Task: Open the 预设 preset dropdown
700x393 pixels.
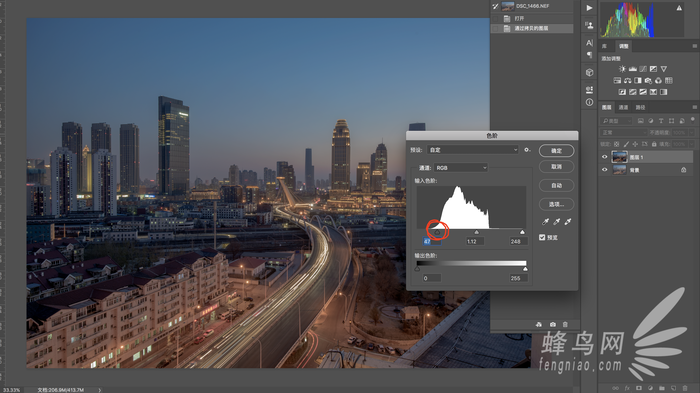Action: pyautogui.click(x=473, y=150)
